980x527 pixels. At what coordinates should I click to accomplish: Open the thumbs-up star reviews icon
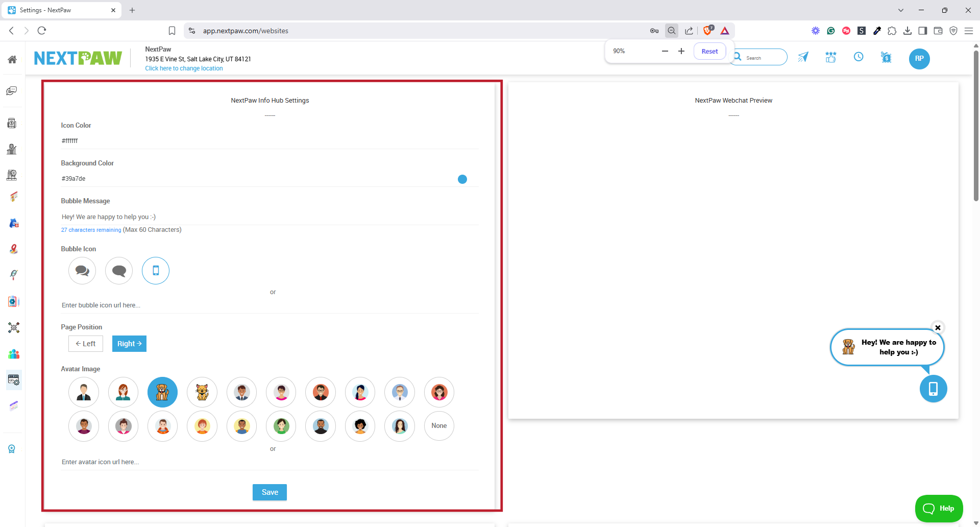(831, 57)
